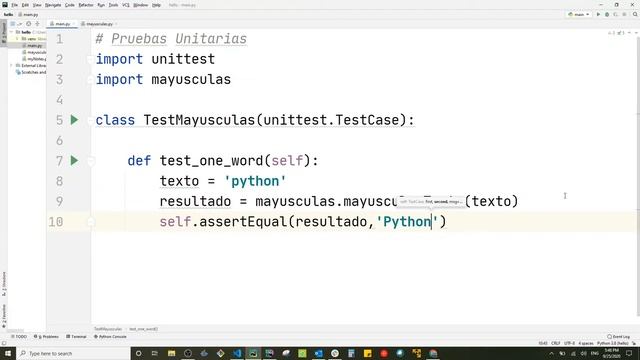Image resolution: width=640 pixels, height=360 pixels.
Task: Click the UTF-8 encoding in status bar
Action: pyautogui.click(x=569, y=344)
